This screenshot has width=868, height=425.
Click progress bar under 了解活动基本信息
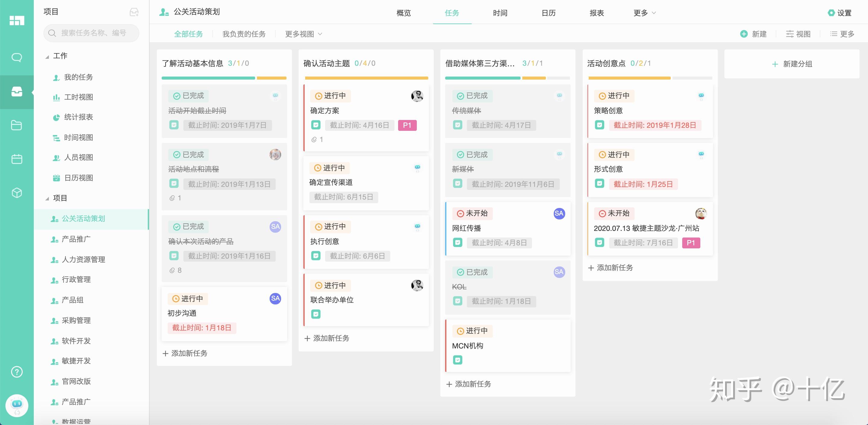click(x=224, y=78)
